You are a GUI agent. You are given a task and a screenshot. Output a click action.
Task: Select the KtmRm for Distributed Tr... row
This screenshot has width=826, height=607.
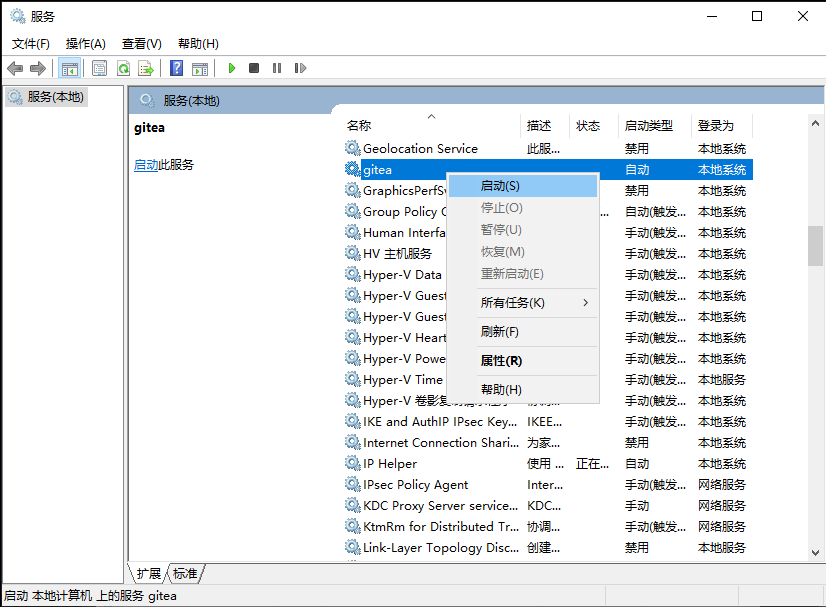tap(548, 527)
